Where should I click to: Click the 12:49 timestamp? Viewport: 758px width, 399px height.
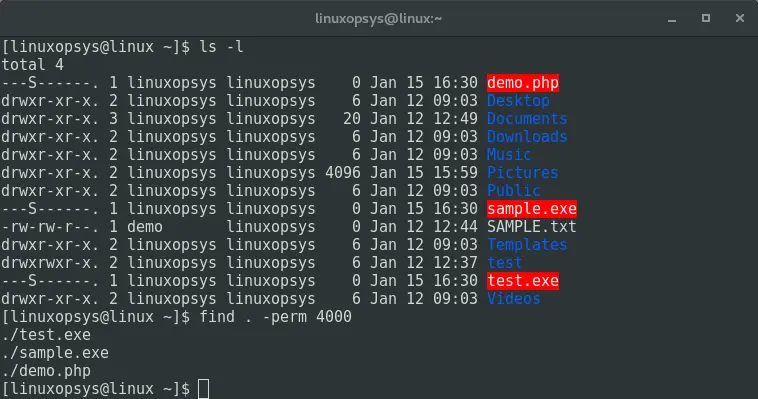tap(455, 118)
